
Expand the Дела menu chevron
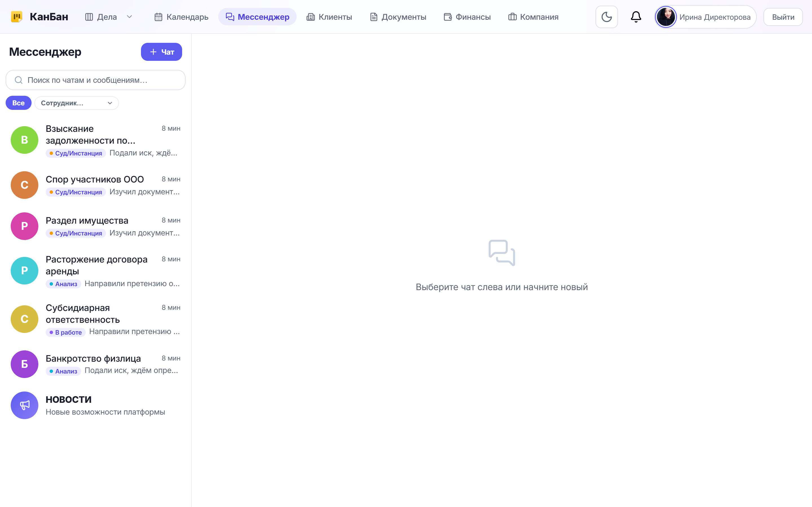[x=129, y=17]
